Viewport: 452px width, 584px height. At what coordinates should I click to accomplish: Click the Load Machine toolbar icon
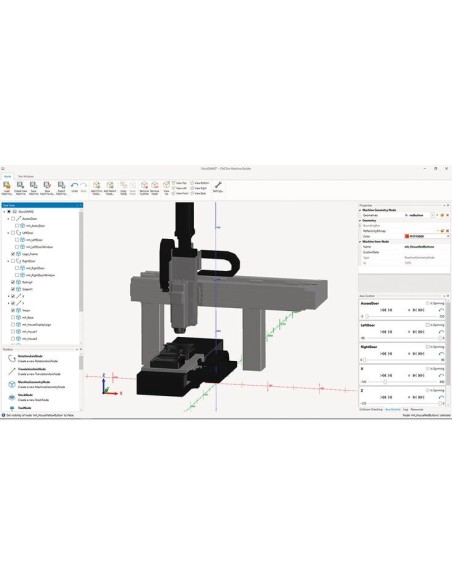pos(7,188)
